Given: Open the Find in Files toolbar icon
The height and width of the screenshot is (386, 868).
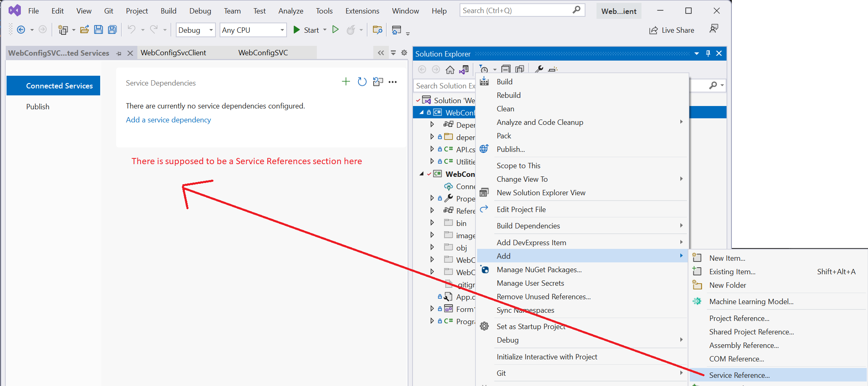Looking at the screenshot, I should click(377, 29).
